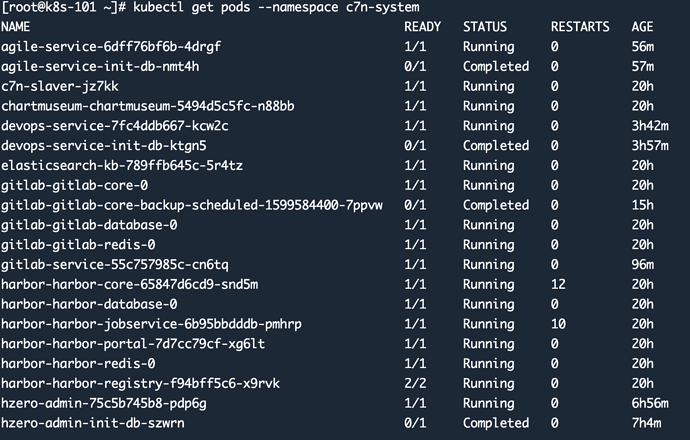
Task: Click Completed status of hzero-admin-init-db-szwrn
Action: [x=496, y=423]
